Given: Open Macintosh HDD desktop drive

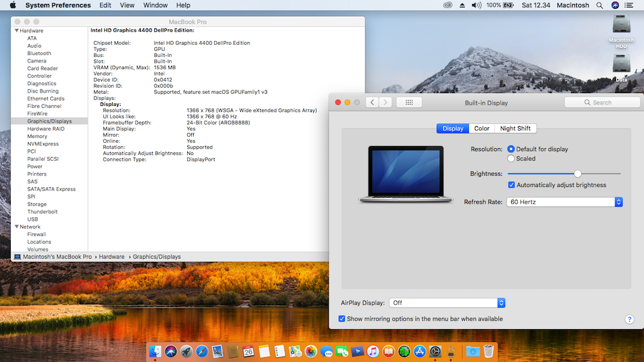Looking at the screenshot, I should pyautogui.click(x=621, y=25).
